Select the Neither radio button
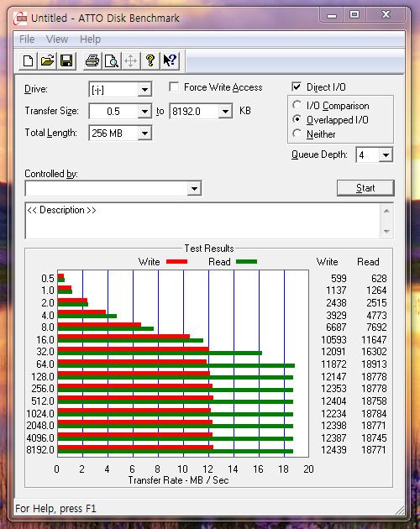Screen dimensions: 420x529 pyautogui.click(x=297, y=134)
